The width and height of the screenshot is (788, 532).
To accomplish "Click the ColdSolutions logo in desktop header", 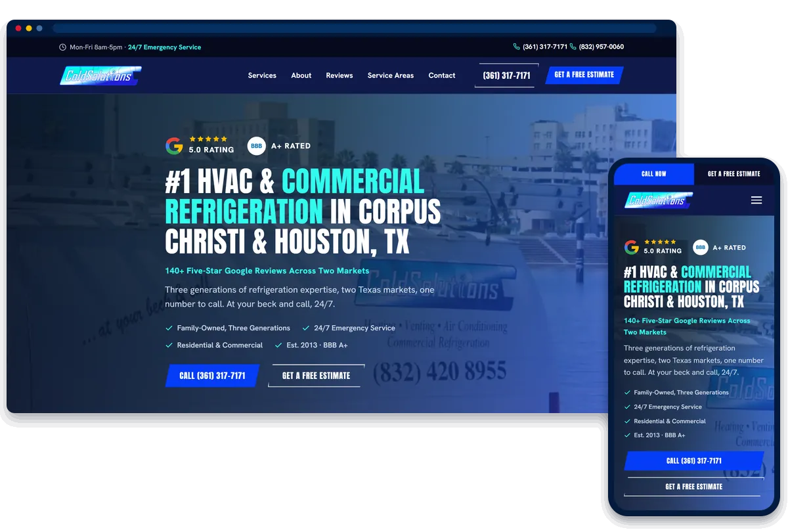I will coord(100,76).
